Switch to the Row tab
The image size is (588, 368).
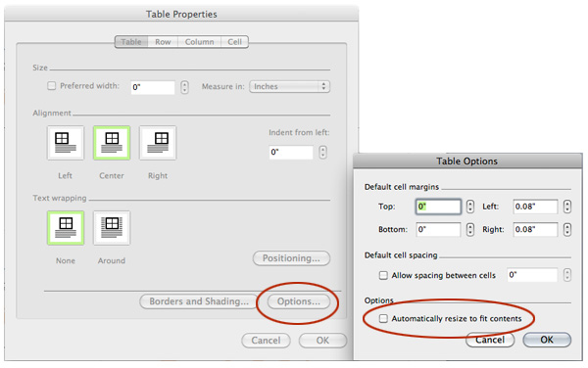(163, 42)
